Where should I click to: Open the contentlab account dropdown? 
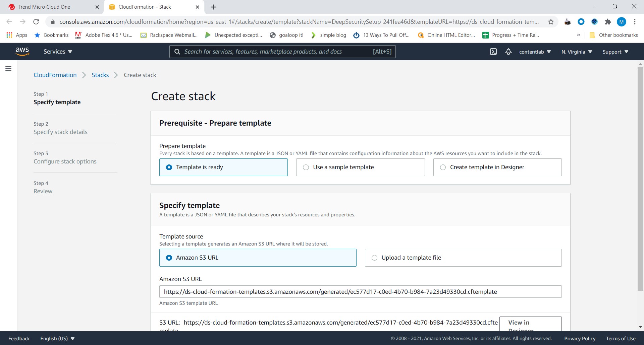(535, 52)
